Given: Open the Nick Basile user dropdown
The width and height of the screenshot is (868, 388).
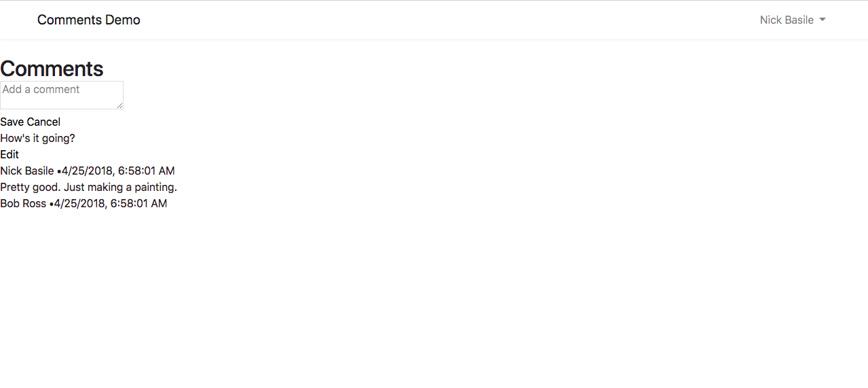Looking at the screenshot, I should click(x=793, y=20).
